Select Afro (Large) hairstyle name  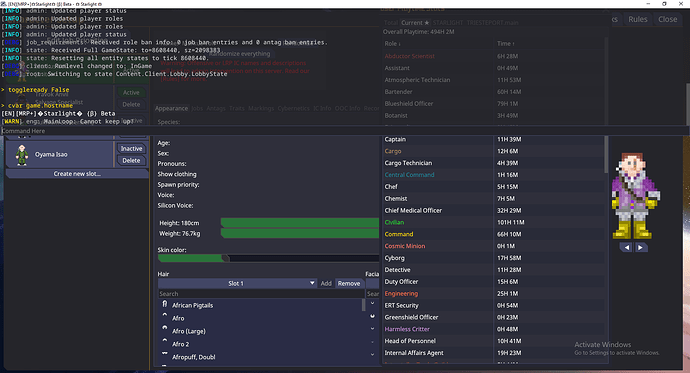[189, 331]
